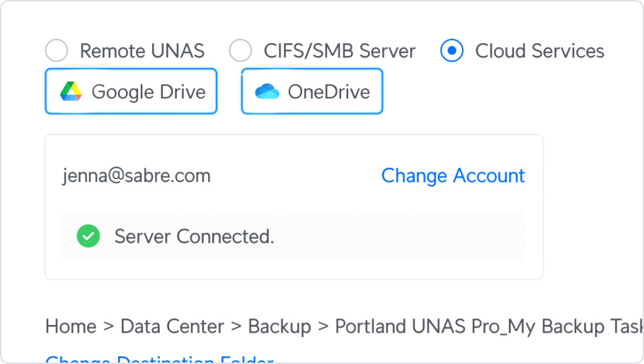Viewport: 644px width, 364px height.
Task: Select the Cloud Services radio button
Action: (452, 50)
